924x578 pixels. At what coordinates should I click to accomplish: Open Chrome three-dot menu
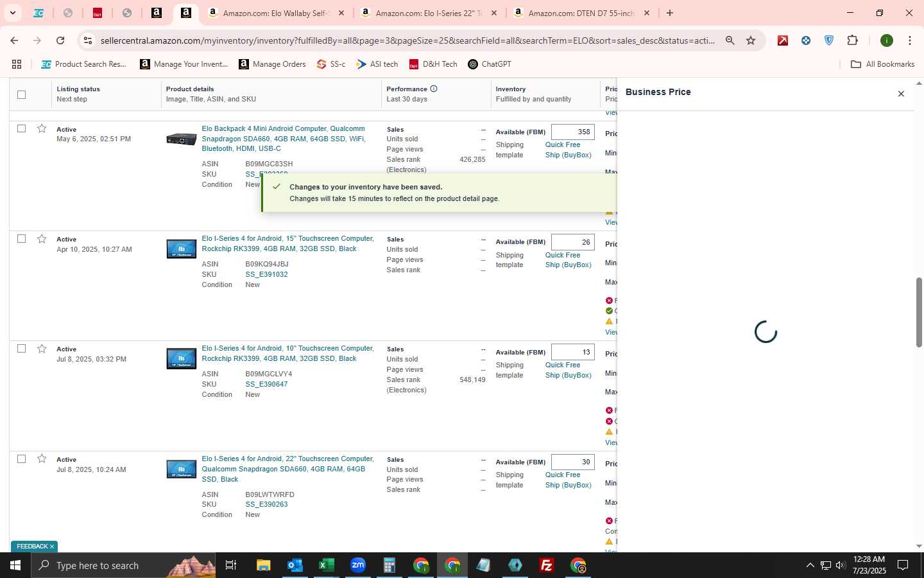910,40
